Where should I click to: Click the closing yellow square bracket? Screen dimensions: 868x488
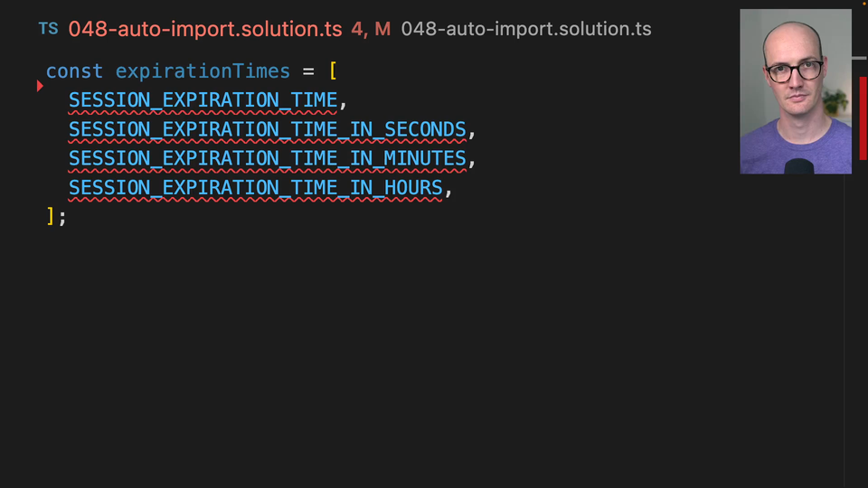tap(51, 216)
